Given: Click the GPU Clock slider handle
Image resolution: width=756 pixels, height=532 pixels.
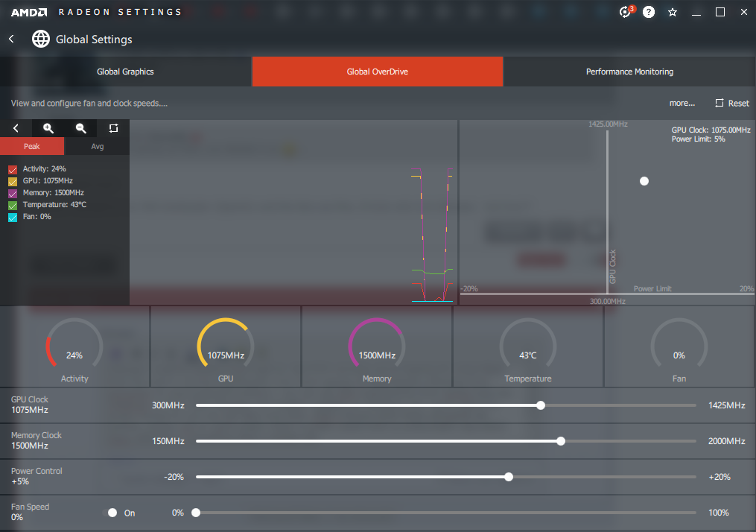Looking at the screenshot, I should click(541, 405).
